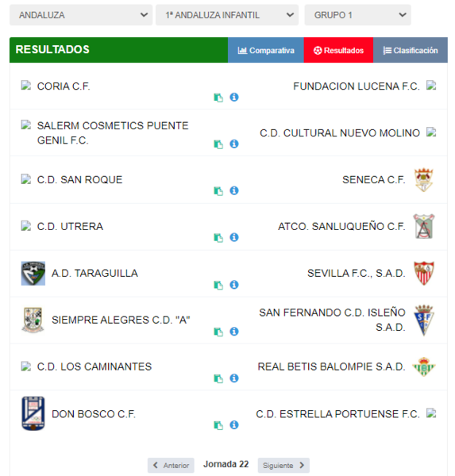Open match report icon for C.D. Utrera game

pyautogui.click(x=218, y=238)
